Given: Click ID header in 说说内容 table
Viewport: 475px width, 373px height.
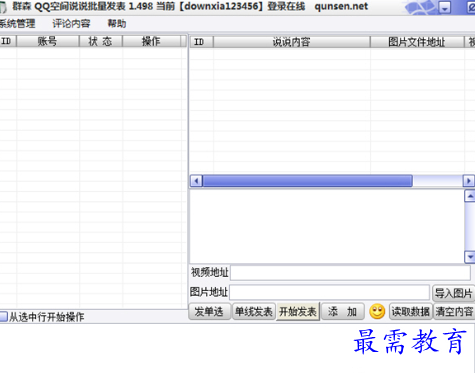Looking at the screenshot, I should [x=202, y=42].
